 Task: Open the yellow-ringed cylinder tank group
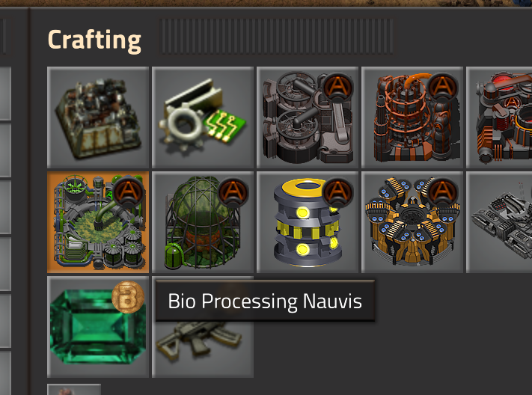(x=308, y=222)
